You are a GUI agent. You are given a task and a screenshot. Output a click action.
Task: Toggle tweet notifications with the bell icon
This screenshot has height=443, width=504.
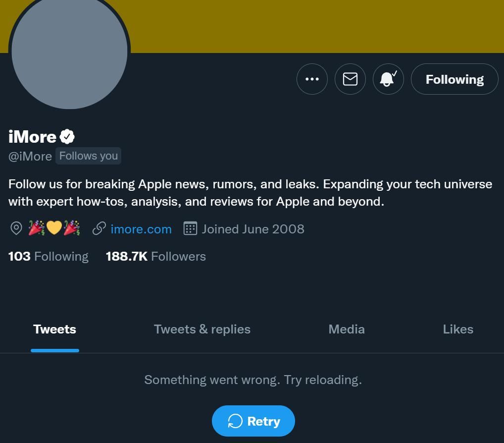(x=388, y=79)
